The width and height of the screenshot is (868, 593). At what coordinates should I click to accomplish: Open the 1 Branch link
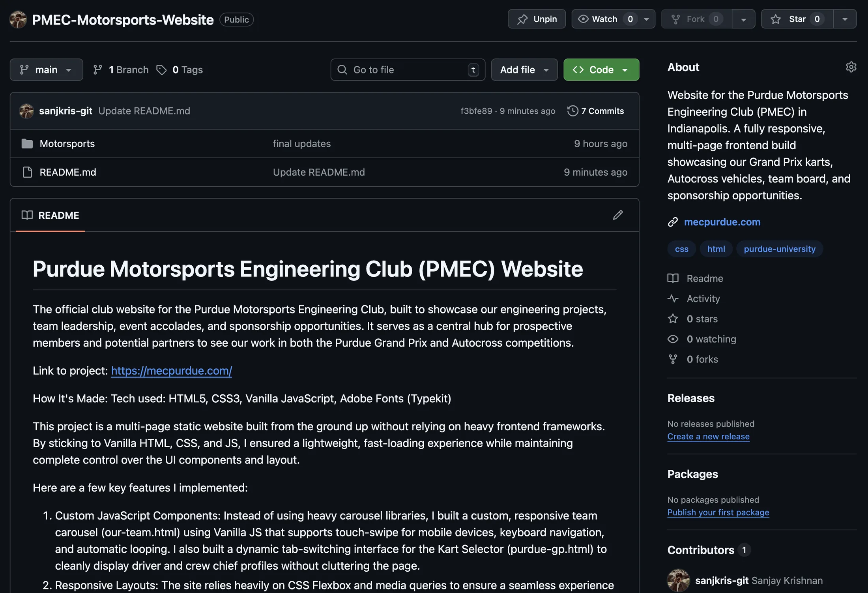[x=121, y=70]
